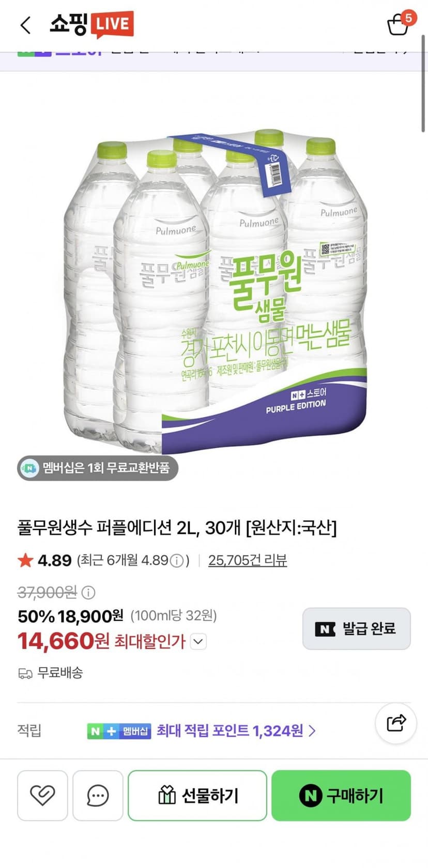
Task: Expand the 최대할인가 dropdown arrow
Action: (198, 642)
